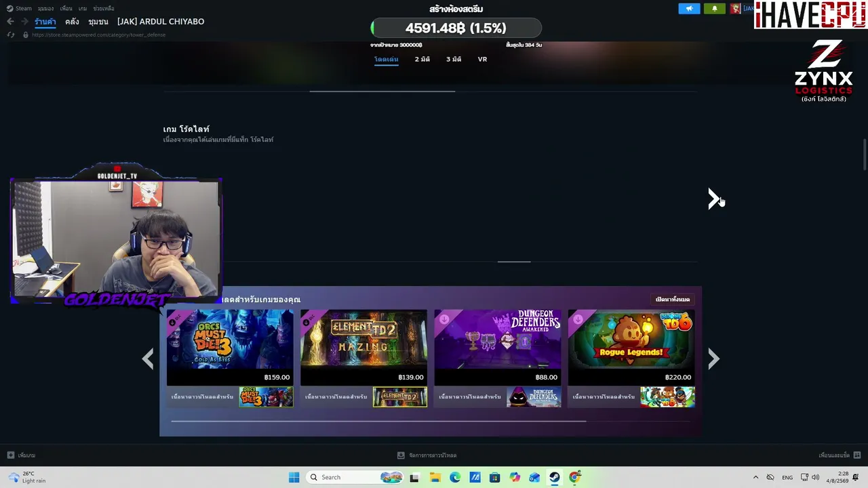Go to the previous DLC carousel page
The width and height of the screenshot is (868, 488).
tap(148, 359)
